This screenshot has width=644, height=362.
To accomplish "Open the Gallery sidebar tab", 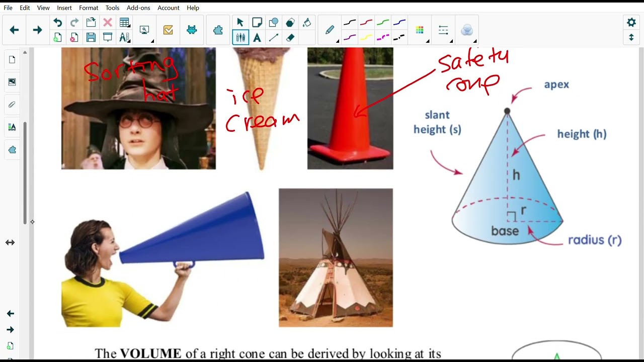I will [12, 82].
